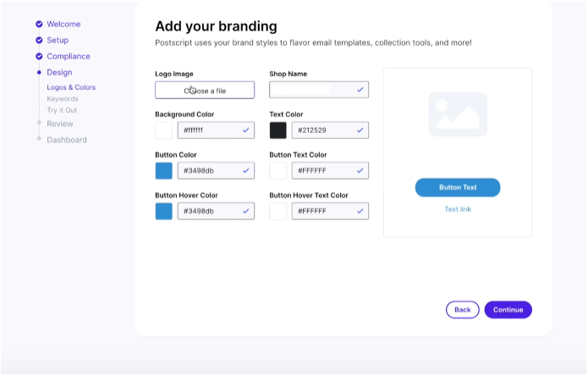The width and height of the screenshot is (588, 376).
Task: Go to the Try it Out sub-step
Action: (x=62, y=110)
